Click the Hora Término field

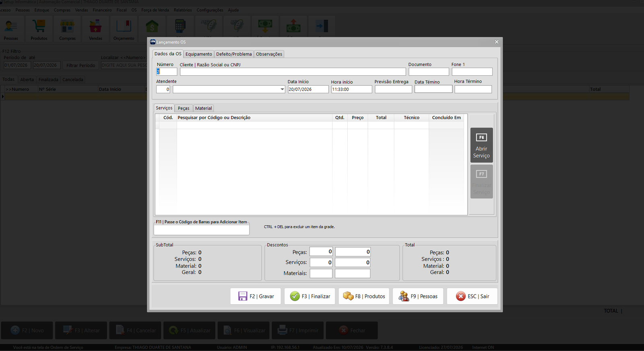click(473, 89)
